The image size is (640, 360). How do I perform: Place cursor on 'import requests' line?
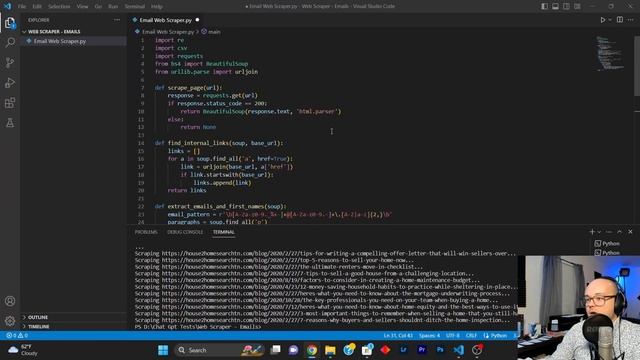[x=179, y=56]
